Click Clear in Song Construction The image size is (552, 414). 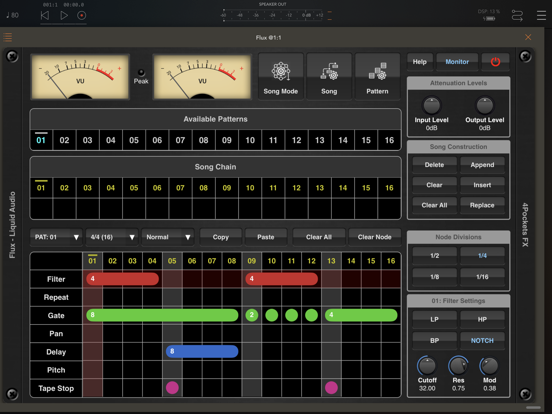434,185
